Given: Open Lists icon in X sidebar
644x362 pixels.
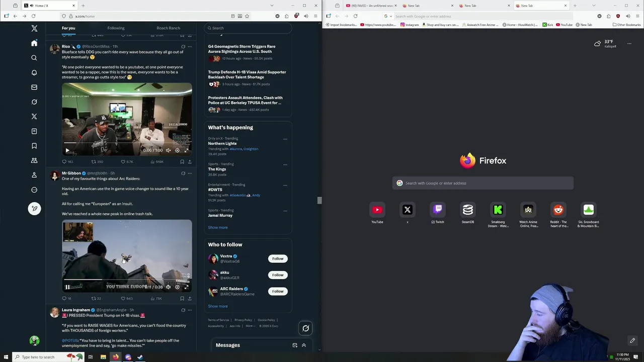Looking at the screenshot, I should pos(34,131).
